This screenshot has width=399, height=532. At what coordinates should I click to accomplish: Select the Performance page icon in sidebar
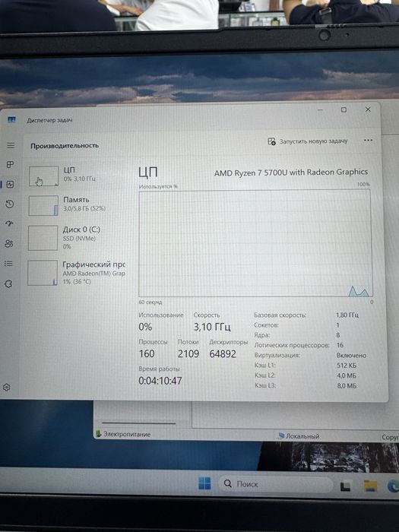pos(10,184)
